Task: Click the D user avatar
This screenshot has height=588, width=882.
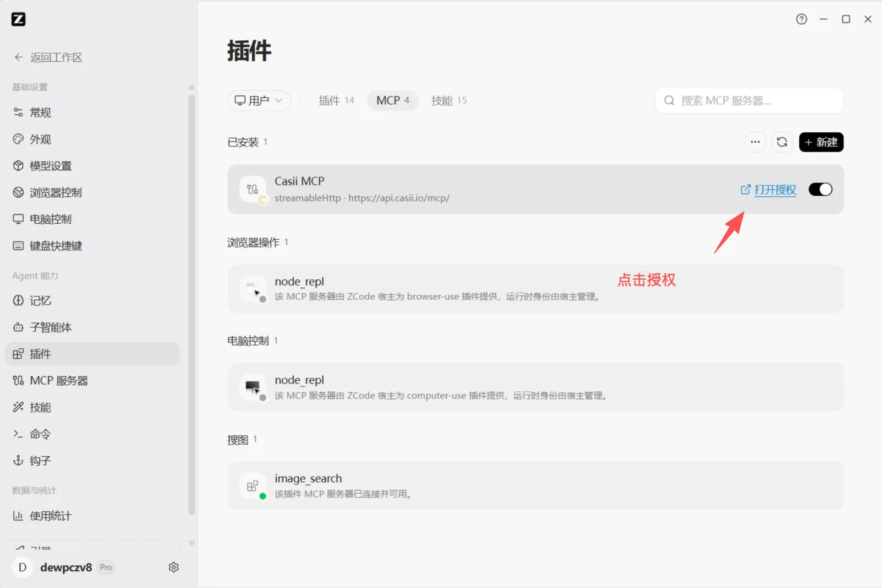Action: point(23,567)
